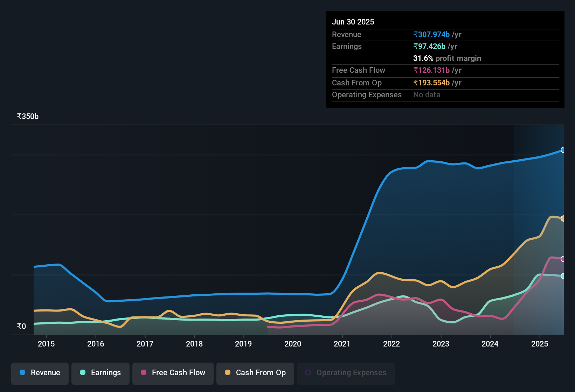The image size is (575, 392).
Task: Select the Cash From Op endpoint marker
Action: tap(563, 218)
